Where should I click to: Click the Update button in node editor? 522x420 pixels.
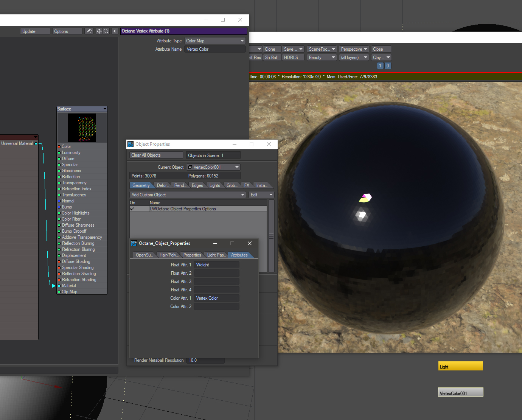(x=35, y=31)
